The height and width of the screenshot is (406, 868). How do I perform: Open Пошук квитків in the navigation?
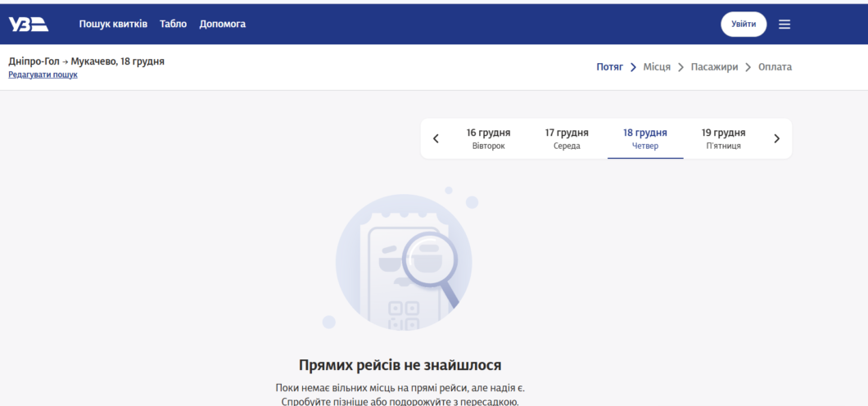pyautogui.click(x=113, y=25)
